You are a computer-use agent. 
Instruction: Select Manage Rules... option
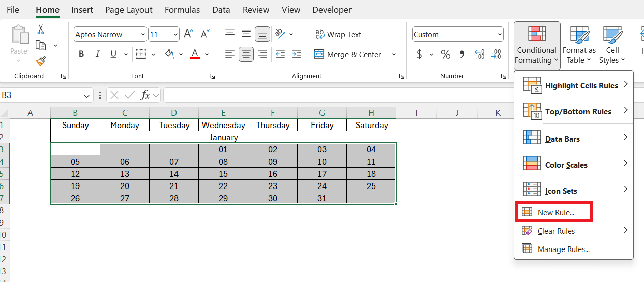click(x=574, y=249)
